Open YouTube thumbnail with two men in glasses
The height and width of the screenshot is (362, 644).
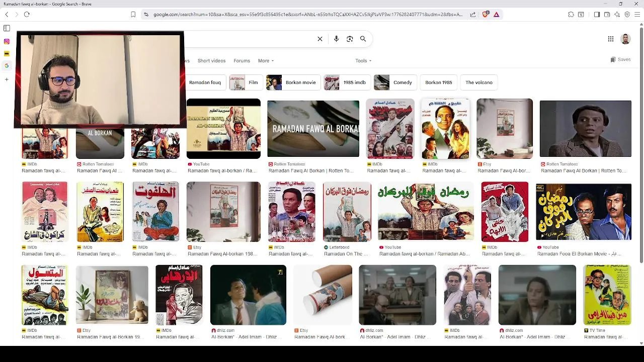click(x=584, y=212)
